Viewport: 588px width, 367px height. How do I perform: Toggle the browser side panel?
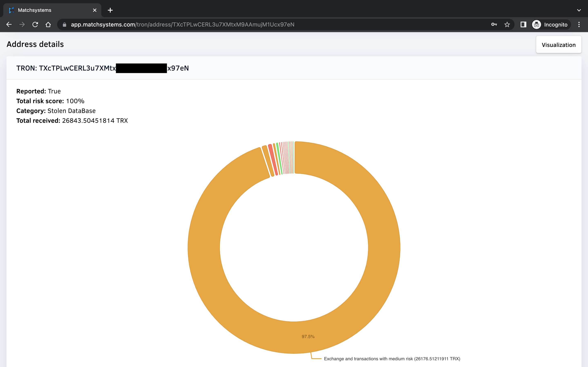point(523,24)
